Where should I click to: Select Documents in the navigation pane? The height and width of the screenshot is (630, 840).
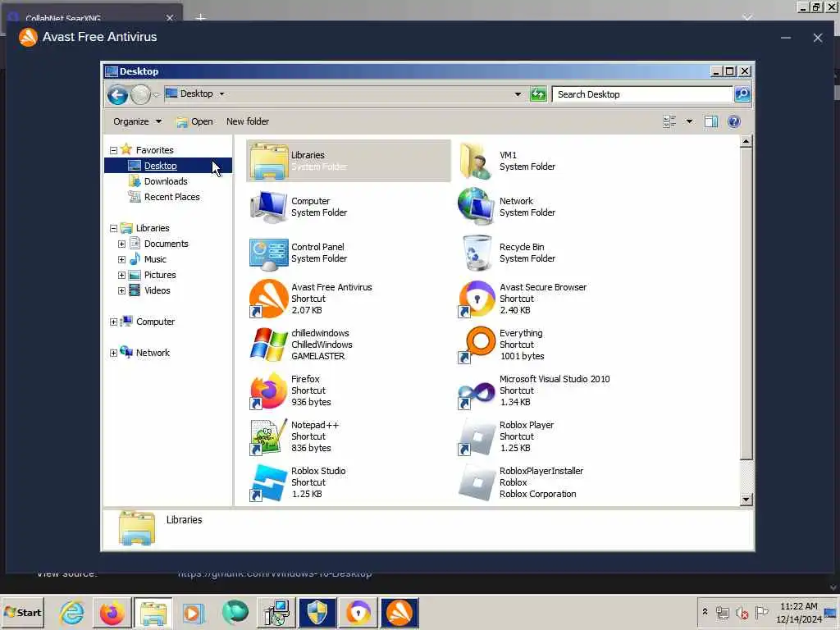coord(166,244)
